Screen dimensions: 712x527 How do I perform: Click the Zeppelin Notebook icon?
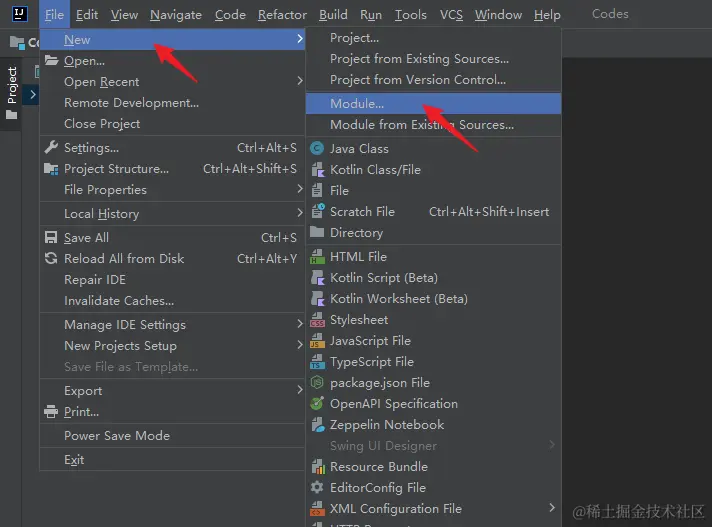318,424
